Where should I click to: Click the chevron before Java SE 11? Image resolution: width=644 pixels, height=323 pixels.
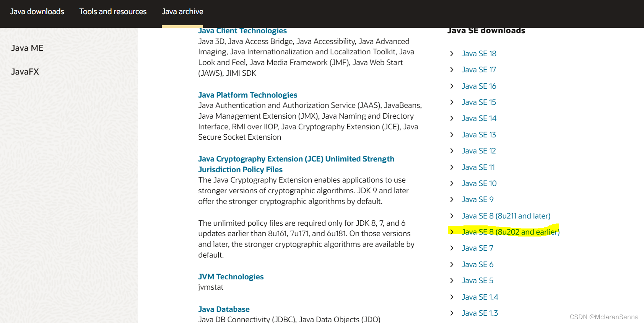452,167
